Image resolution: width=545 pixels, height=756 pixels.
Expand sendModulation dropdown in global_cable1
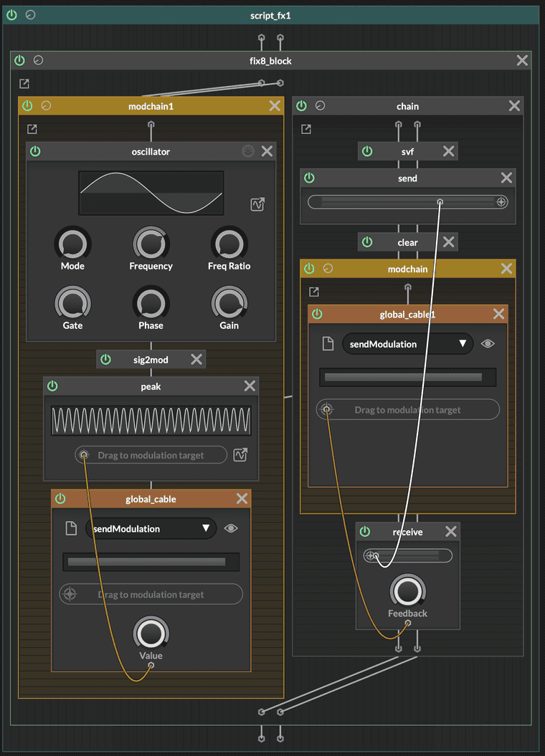pyautogui.click(x=407, y=344)
